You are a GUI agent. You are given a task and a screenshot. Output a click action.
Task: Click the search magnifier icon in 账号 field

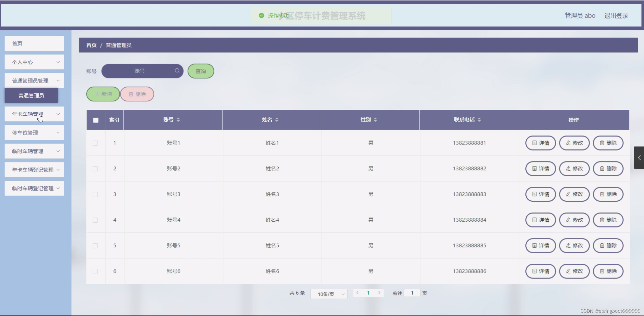pyautogui.click(x=177, y=71)
